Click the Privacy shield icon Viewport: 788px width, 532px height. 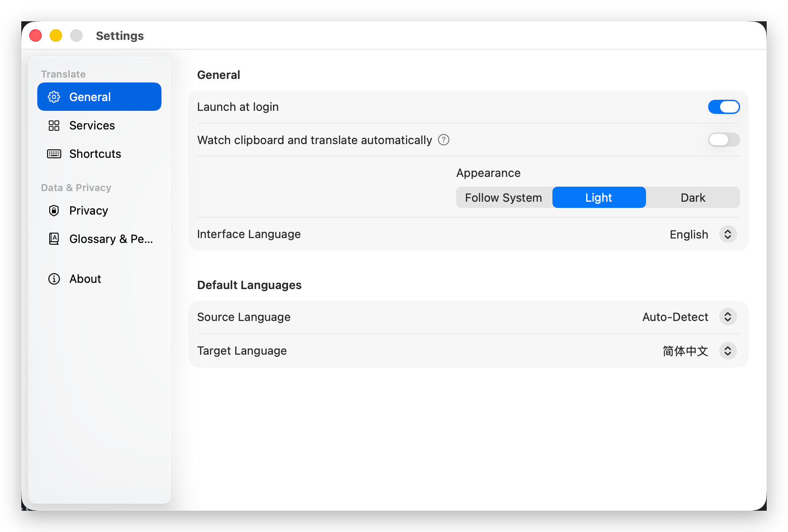pyautogui.click(x=54, y=211)
